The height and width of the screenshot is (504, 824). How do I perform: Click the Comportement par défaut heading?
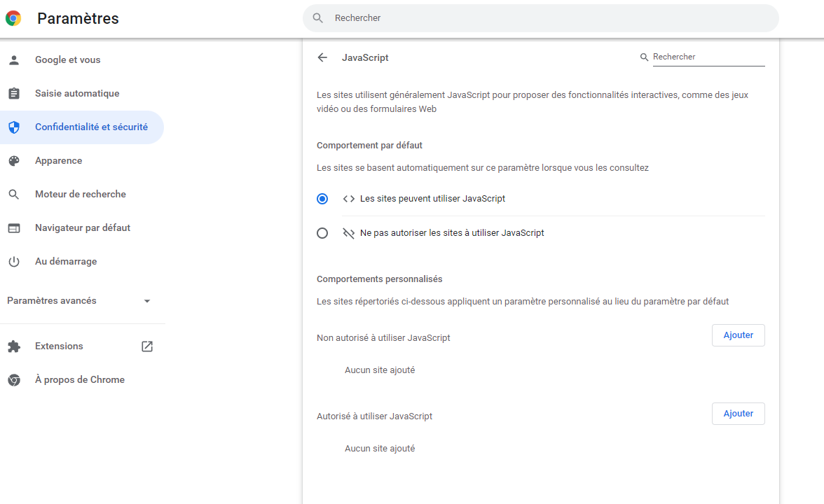(x=369, y=146)
